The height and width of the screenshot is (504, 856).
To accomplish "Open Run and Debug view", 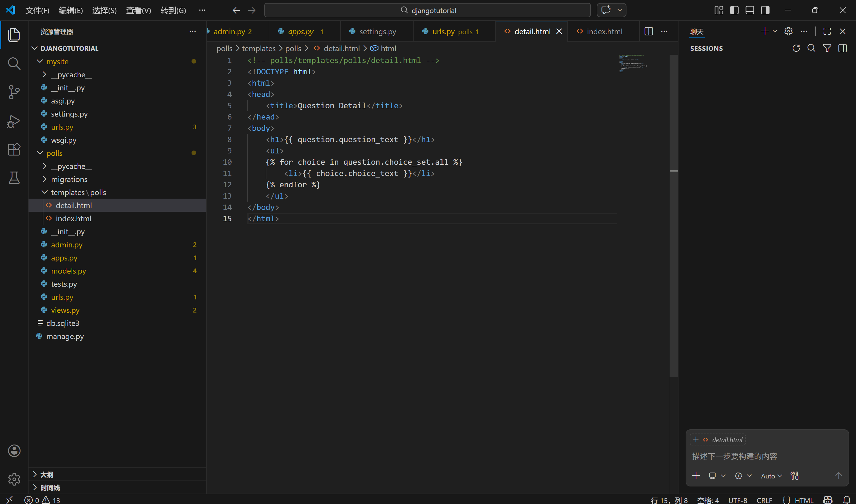I will coord(14,121).
